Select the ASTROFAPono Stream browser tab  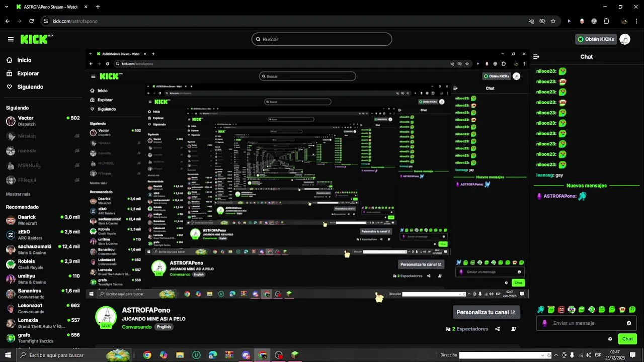coord(51,7)
